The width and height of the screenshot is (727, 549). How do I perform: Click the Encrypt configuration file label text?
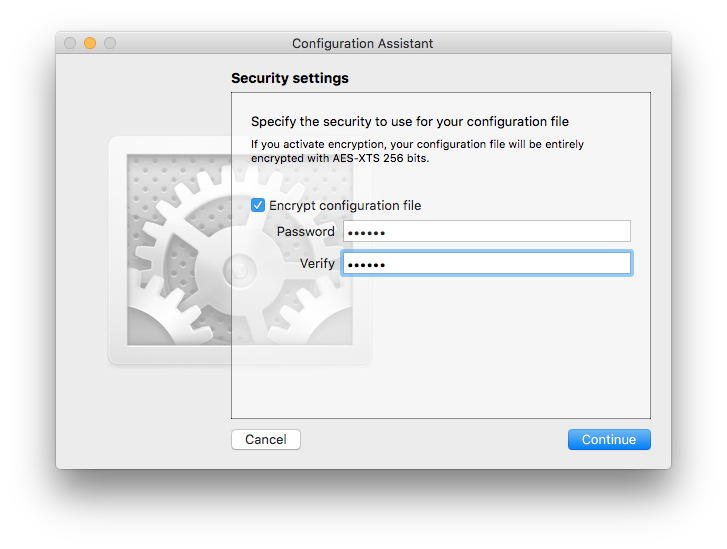tap(345, 205)
